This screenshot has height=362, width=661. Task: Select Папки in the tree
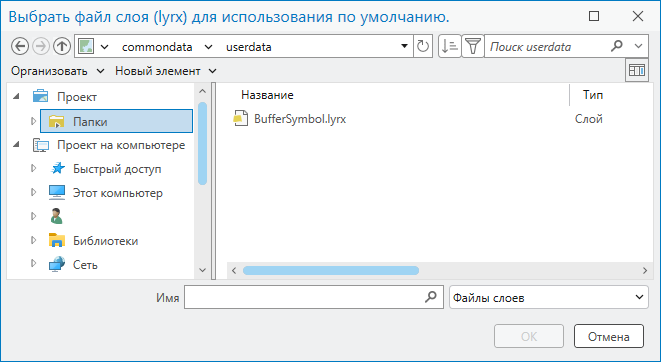click(x=116, y=121)
